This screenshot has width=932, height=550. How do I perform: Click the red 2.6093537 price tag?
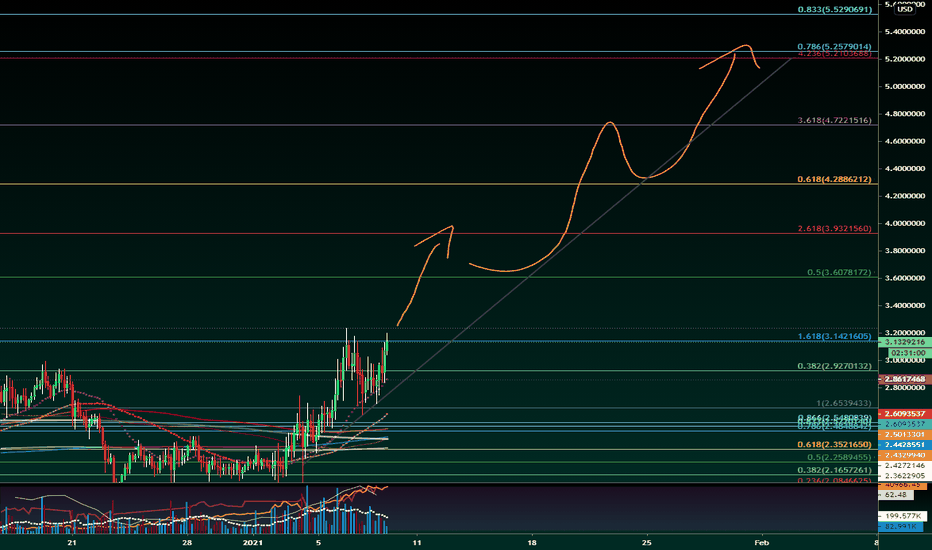tap(905, 413)
